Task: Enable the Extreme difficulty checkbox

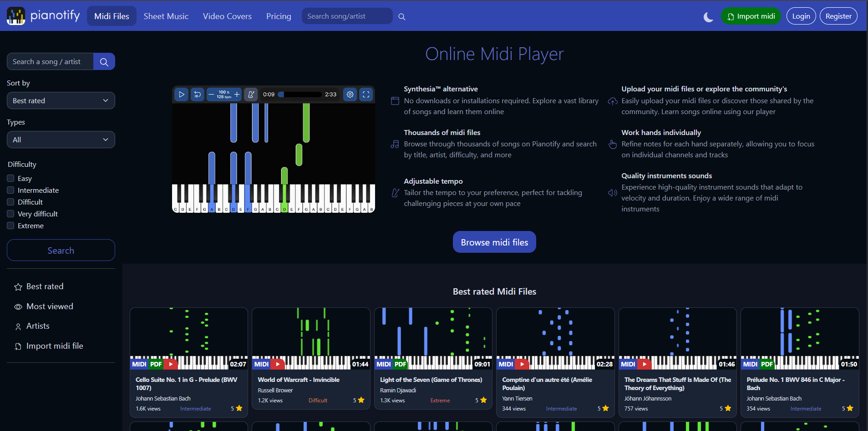Action: pyautogui.click(x=10, y=226)
